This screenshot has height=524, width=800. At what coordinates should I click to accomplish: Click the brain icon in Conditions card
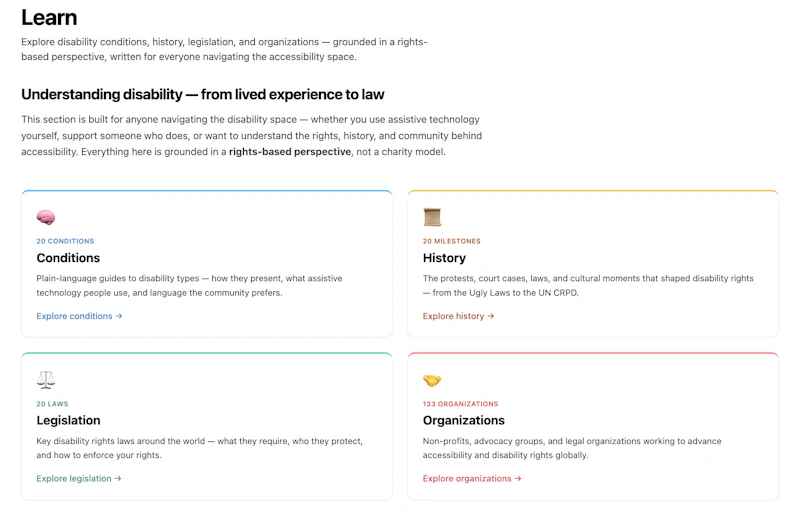click(46, 217)
